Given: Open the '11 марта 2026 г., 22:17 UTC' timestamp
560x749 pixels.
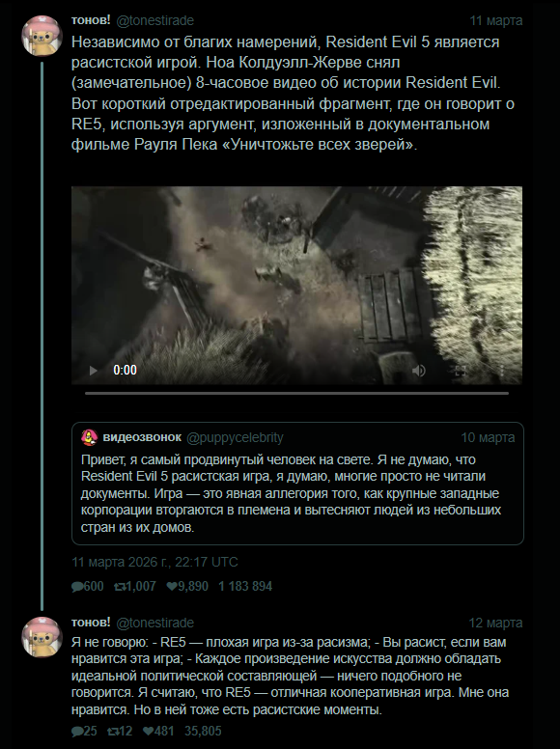Looking at the screenshot, I should click(154, 562).
